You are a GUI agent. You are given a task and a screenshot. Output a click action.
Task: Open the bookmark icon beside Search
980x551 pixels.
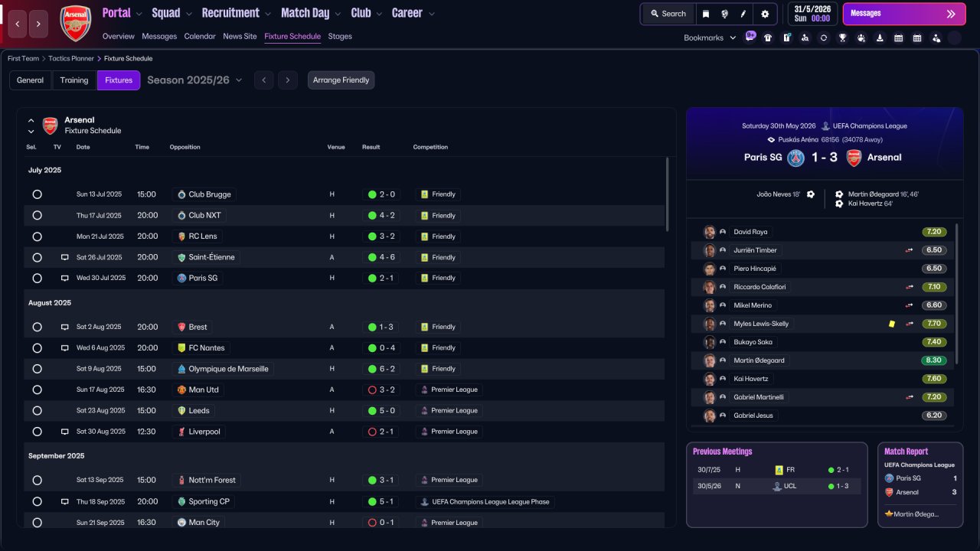pos(705,14)
